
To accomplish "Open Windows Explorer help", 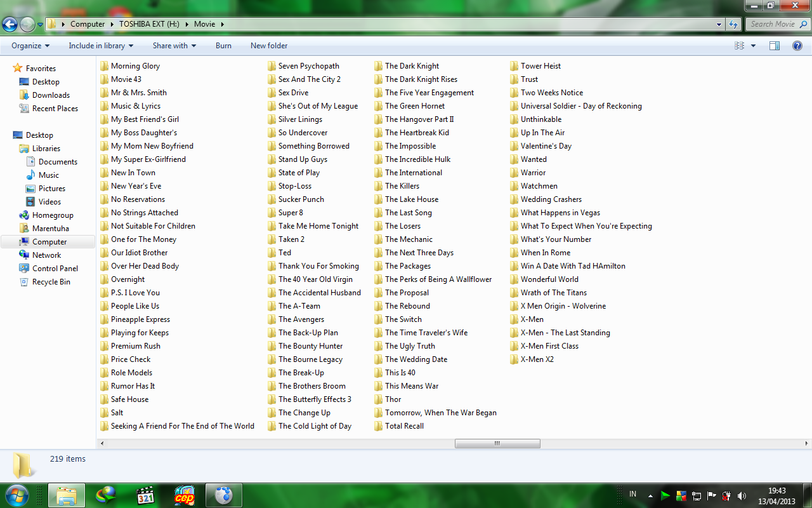I will pos(797,46).
